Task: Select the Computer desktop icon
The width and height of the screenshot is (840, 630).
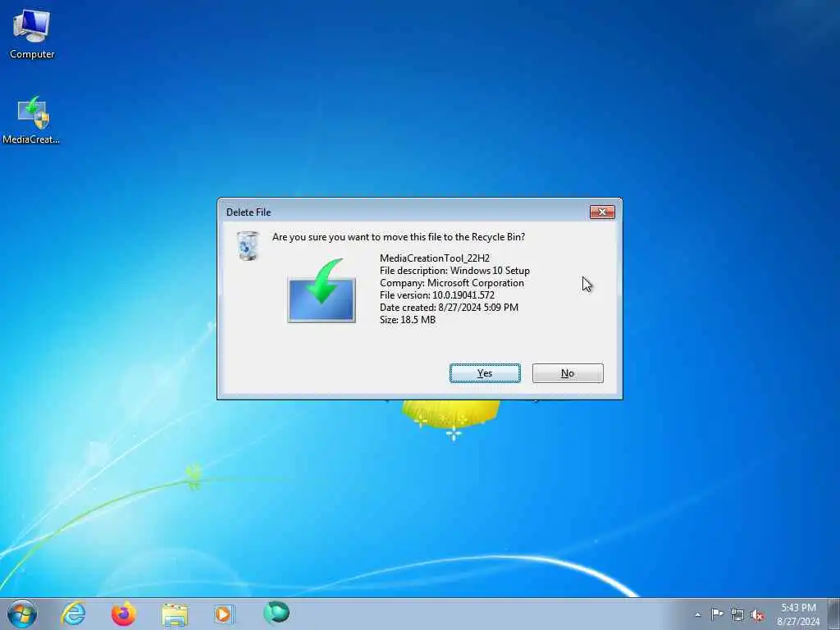Action: (32, 34)
